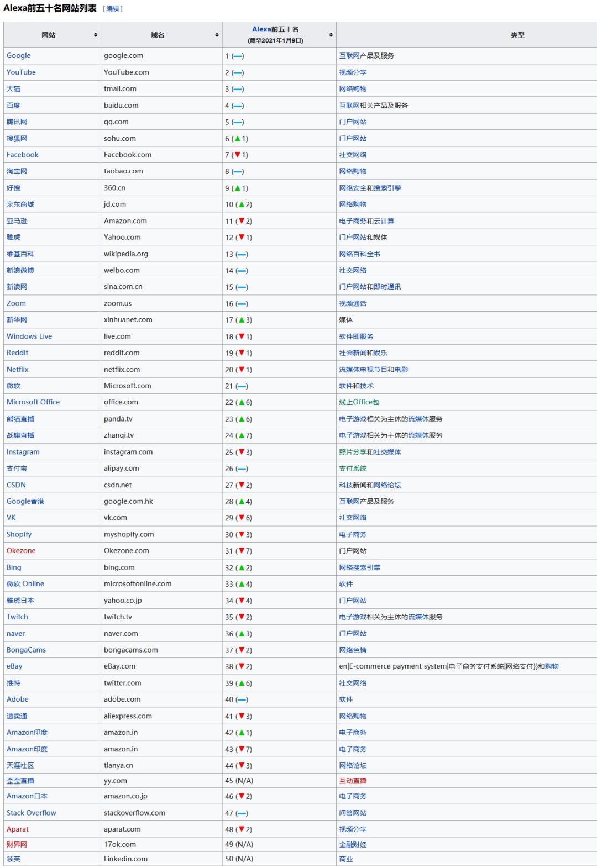Follow the Facebook link in the 网站 column
Viewport: 597px width, 868px height.
(x=23, y=155)
